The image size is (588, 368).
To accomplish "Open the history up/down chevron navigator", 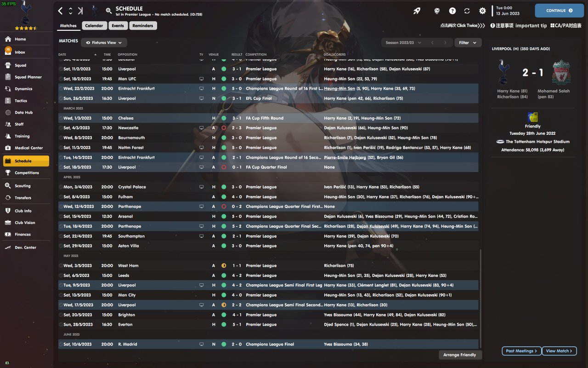I will [70, 11].
